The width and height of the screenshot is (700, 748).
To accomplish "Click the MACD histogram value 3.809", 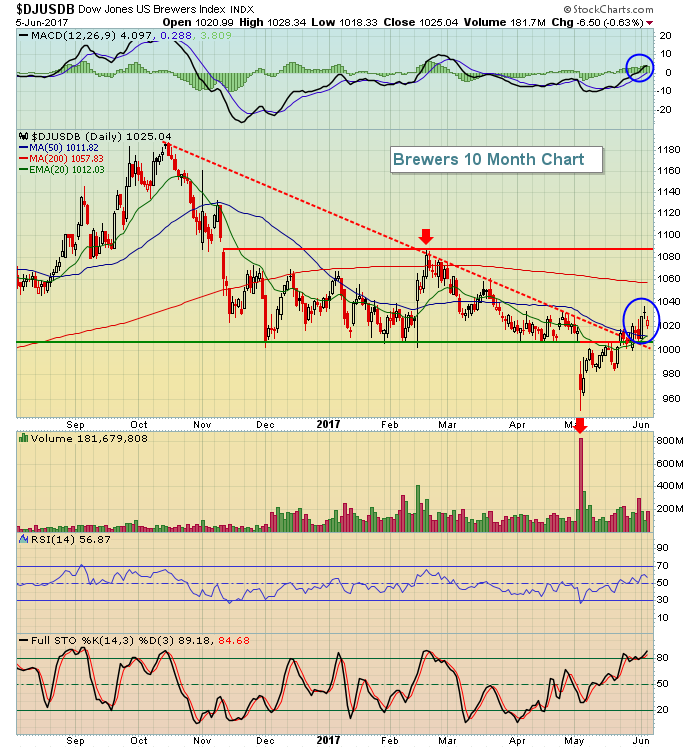I will [x=216, y=36].
